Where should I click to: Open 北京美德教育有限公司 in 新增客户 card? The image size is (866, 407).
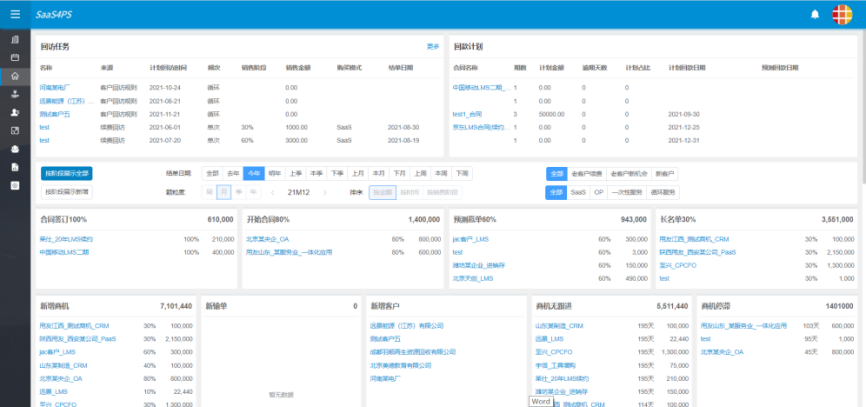click(x=400, y=366)
